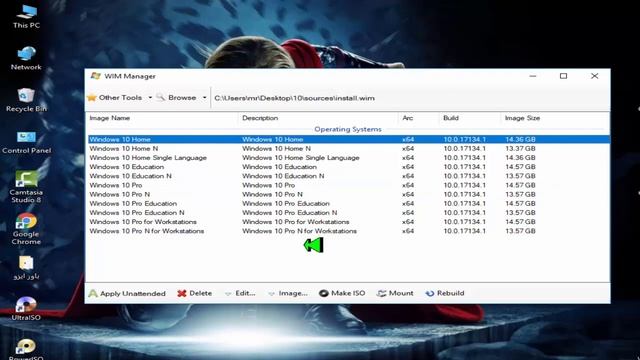
Task: Open the Recycle Bin desktop icon
Action: pos(26,100)
